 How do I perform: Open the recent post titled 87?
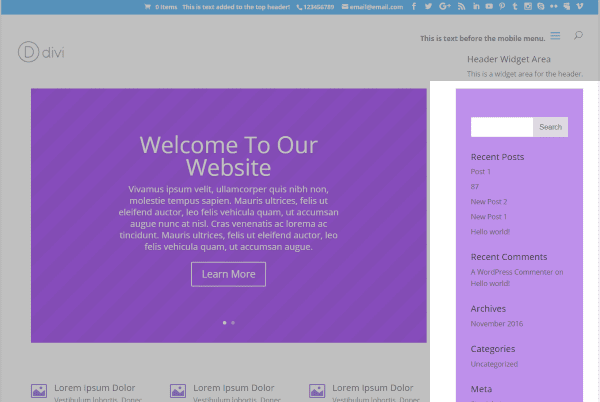[474, 187]
